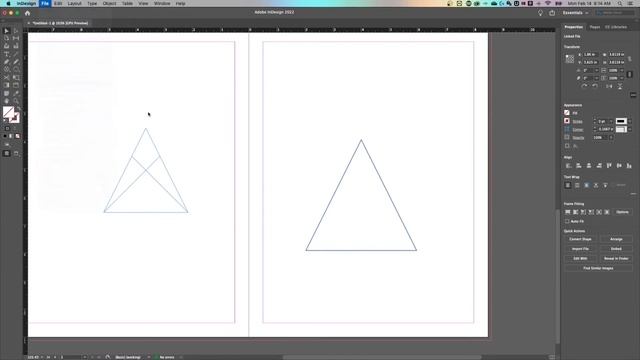Viewport: 640px width, 360px height.
Task: Click the flip vertical icon
Action: coord(620,86)
